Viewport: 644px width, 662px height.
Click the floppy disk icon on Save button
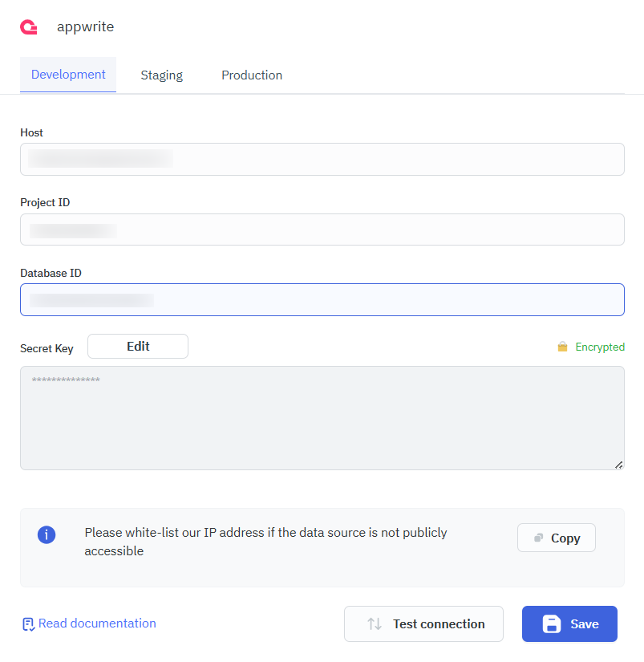[553, 623]
